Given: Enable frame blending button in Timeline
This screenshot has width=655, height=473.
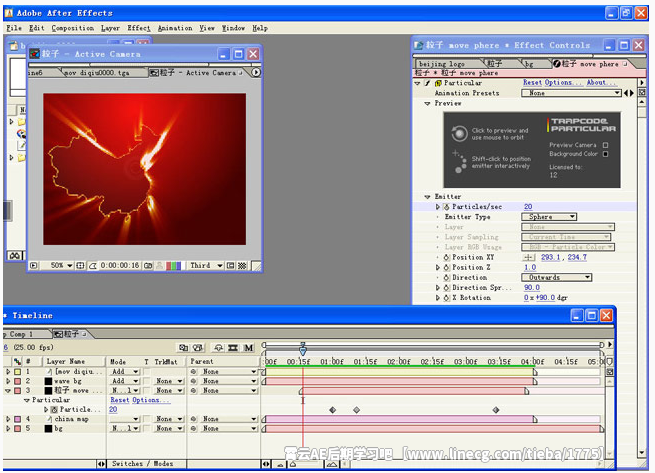Looking at the screenshot, I should (233, 347).
